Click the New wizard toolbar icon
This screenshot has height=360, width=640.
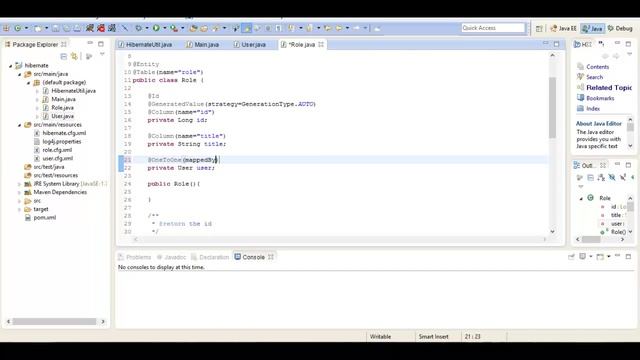coord(38,28)
